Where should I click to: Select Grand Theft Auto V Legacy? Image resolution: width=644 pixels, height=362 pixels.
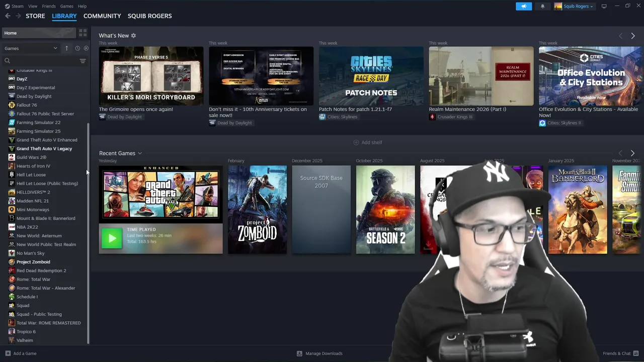[x=44, y=149]
